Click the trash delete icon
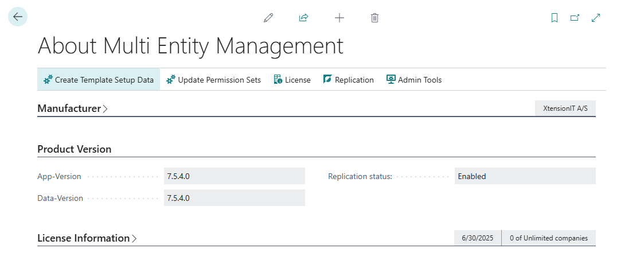 coord(374,18)
